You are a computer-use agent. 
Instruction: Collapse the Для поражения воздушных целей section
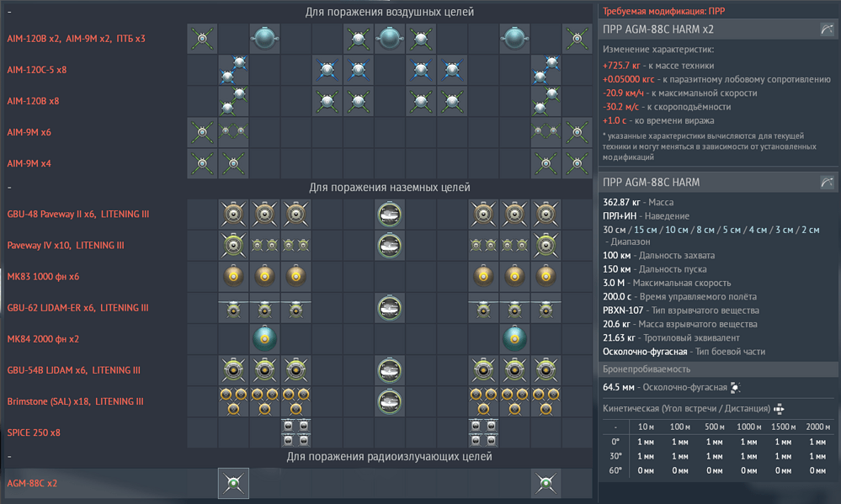pyautogui.click(x=9, y=12)
